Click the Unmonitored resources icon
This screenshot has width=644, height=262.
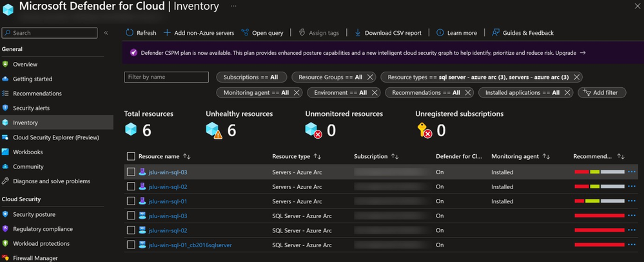coord(313,130)
